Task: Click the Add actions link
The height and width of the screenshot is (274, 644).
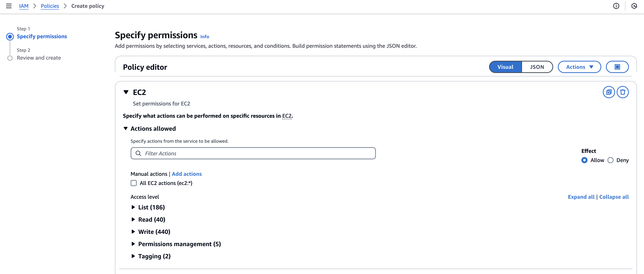Action: 187,174
